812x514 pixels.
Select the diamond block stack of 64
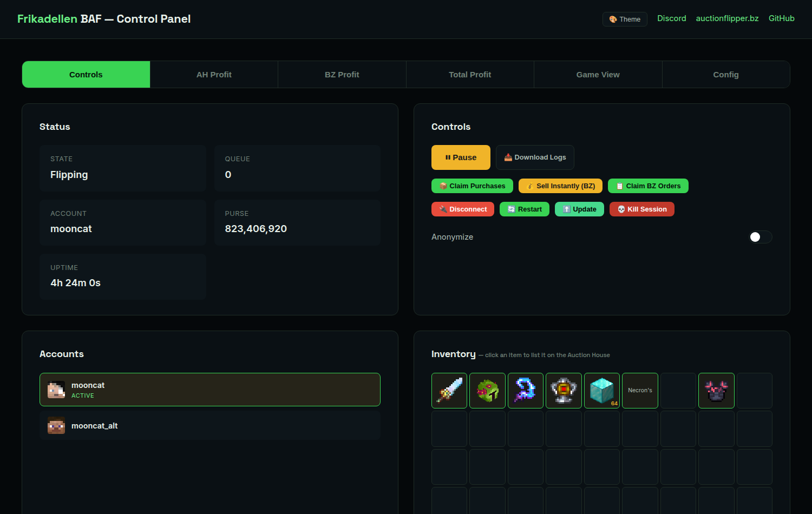point(602,391)
